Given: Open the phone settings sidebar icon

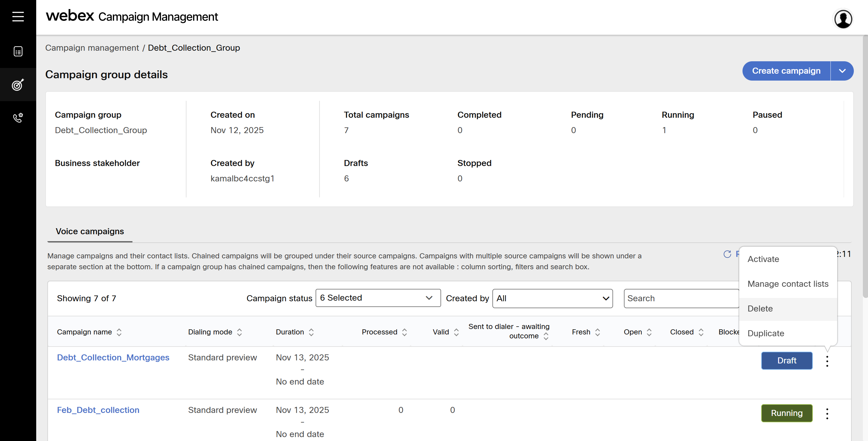Looking at the screenshot, I should pyautogui.click(x=18, y=118).
